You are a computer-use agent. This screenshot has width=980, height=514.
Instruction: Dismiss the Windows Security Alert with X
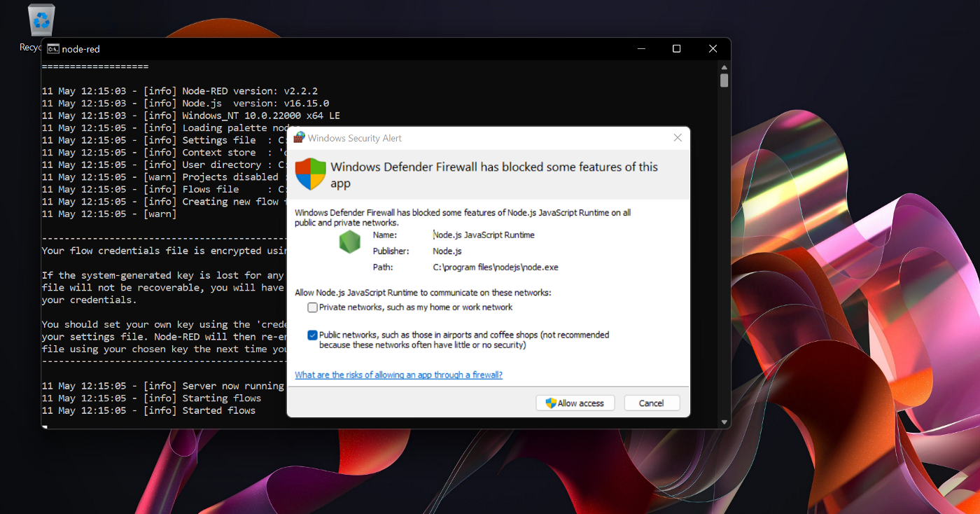click(x=677, y=138)
